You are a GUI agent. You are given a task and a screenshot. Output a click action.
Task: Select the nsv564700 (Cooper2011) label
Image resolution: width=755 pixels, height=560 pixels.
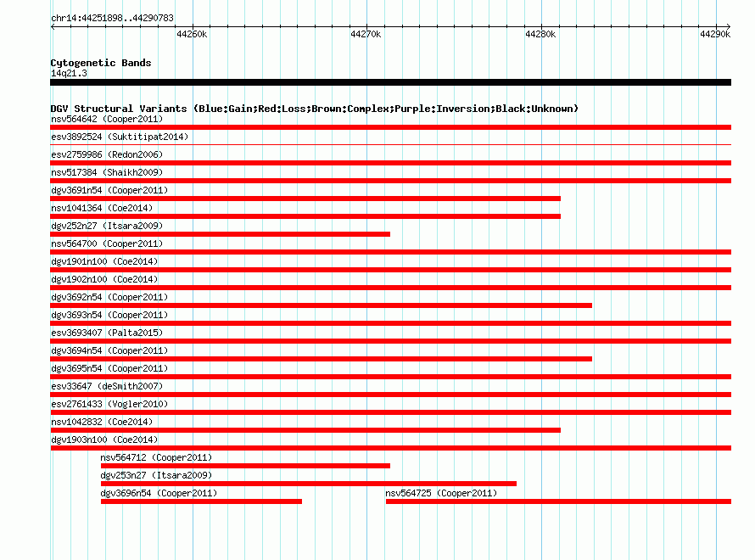[107, 244]
